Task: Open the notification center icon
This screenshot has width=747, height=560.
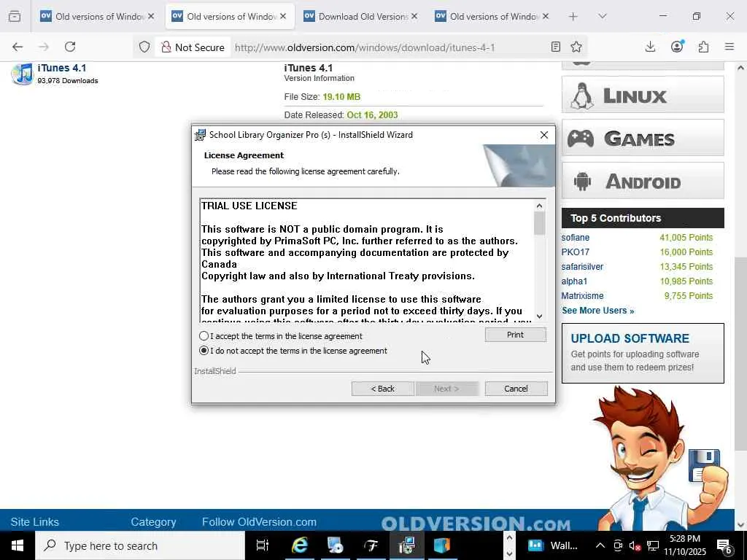Action: pos(724,546)
